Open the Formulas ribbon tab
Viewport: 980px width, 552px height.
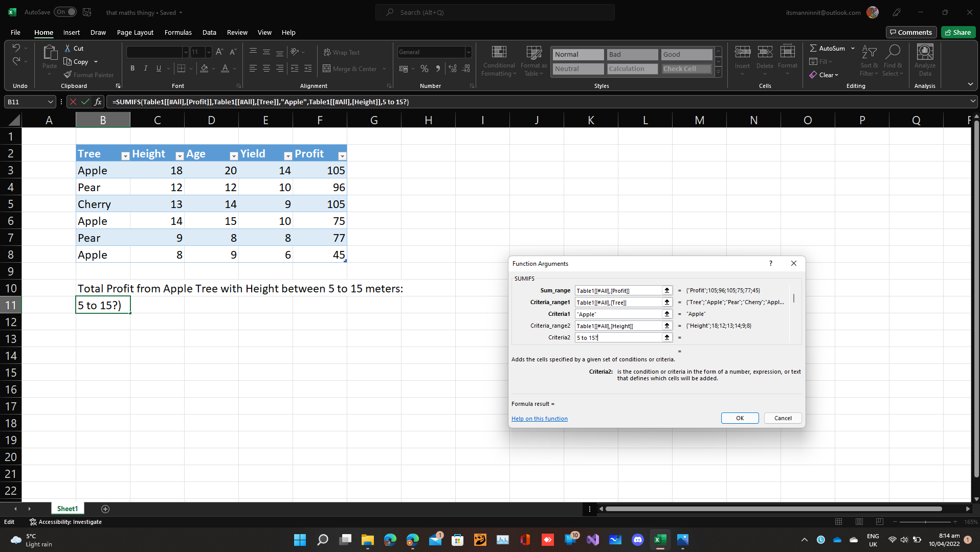pos(178,32)
